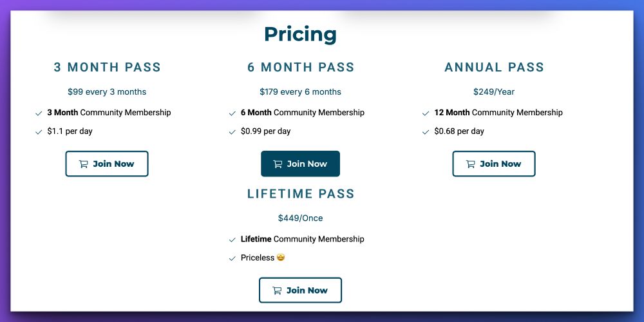
Task: Click checkmark beside 3 Month Community Membership
Action: coord(39,113)
